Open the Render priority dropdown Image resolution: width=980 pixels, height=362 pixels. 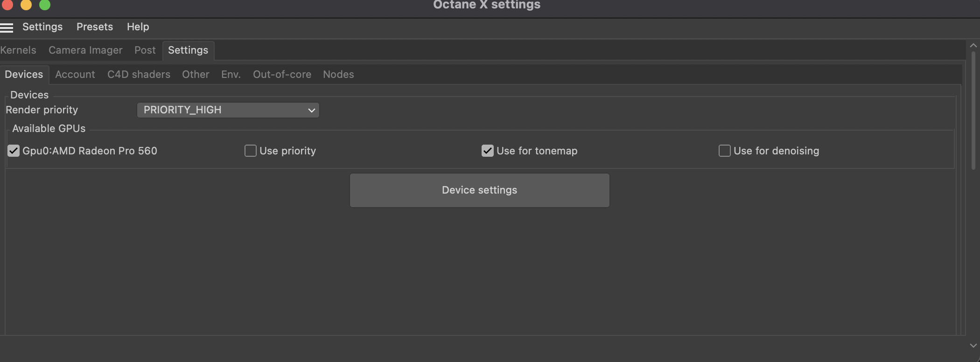tap(228, 110)
